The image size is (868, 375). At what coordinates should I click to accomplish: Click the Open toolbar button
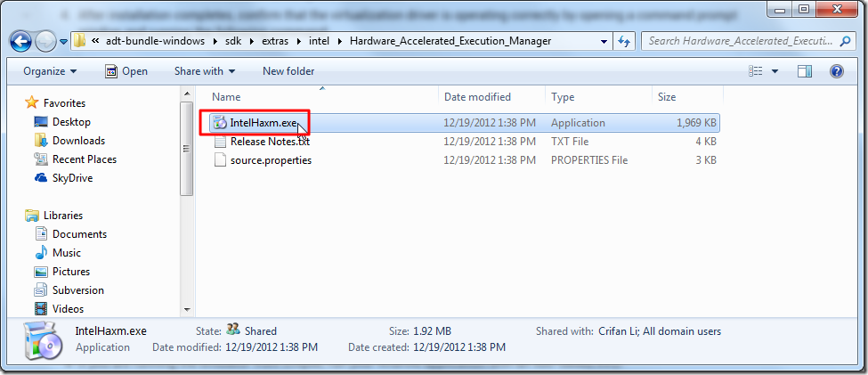click(126, 71)
